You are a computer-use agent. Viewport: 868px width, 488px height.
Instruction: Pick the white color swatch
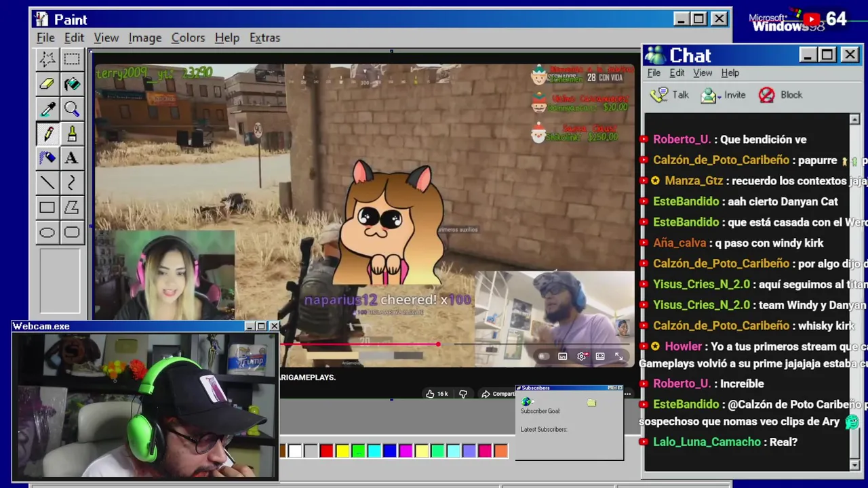295,451
